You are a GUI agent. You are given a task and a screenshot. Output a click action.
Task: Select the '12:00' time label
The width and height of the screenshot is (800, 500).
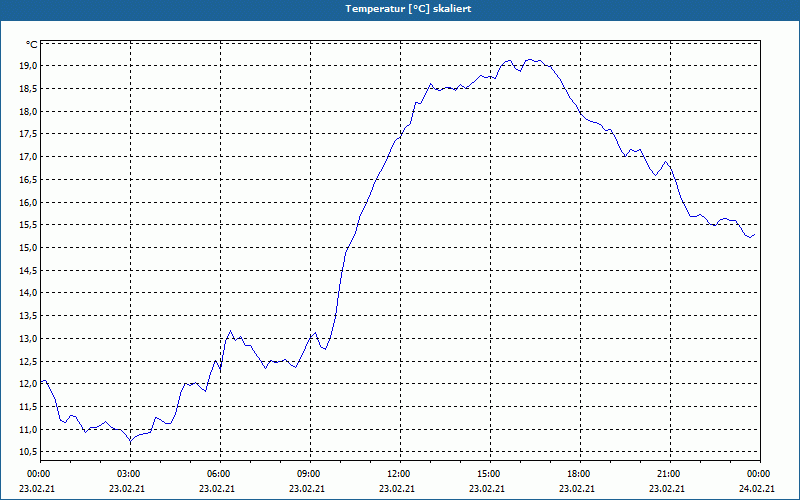tap(399, 474)
